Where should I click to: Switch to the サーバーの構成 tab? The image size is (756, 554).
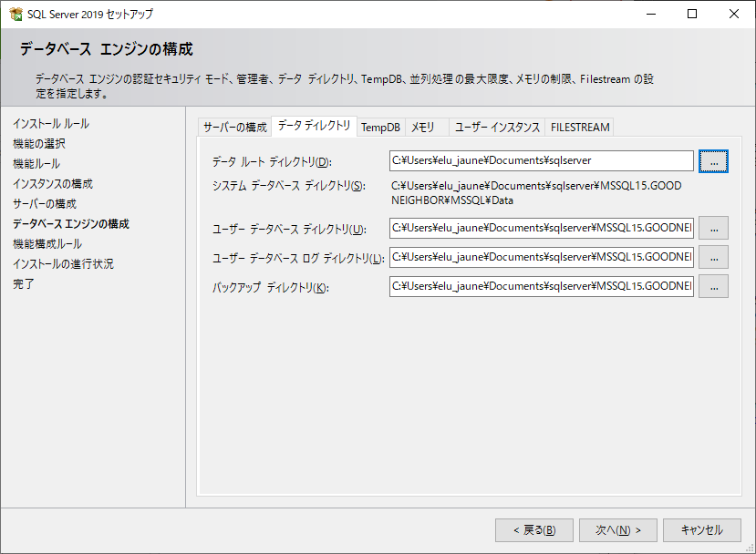pyautogui.click(x=234, y=128)
